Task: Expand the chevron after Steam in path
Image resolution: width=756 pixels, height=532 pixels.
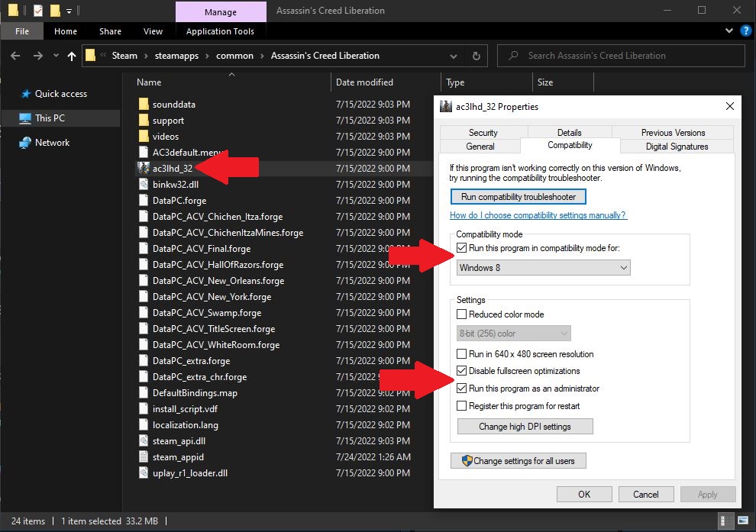Action: click(x=146, y=56)
